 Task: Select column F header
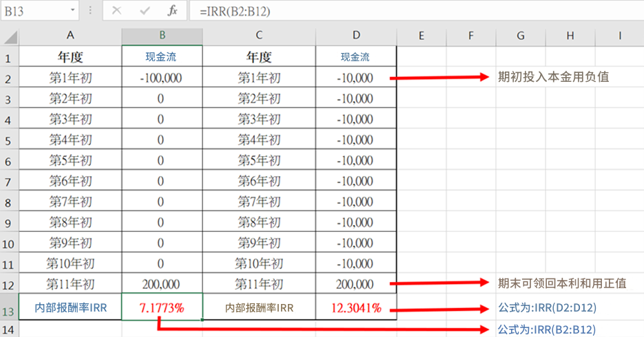coord(471,36)
